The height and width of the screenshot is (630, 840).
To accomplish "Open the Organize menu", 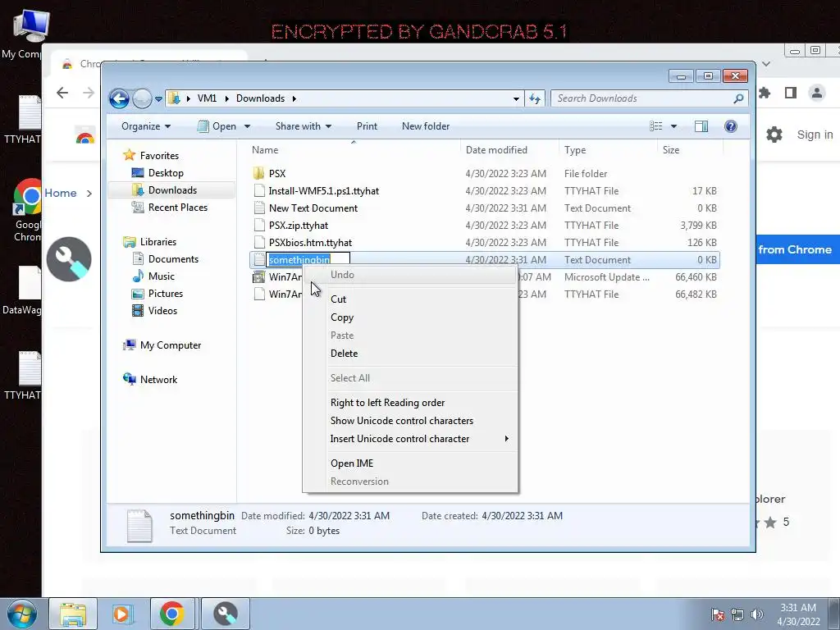I will (x=146, y=126).
